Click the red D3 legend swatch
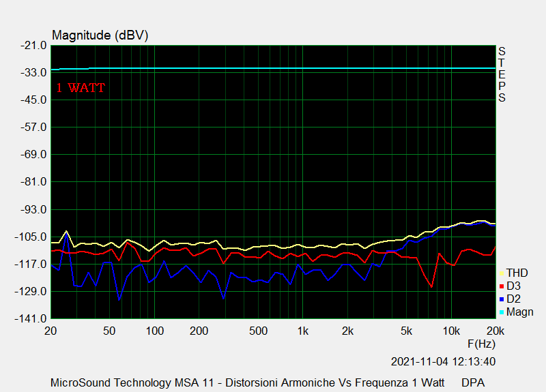 (x=502, y=286)
